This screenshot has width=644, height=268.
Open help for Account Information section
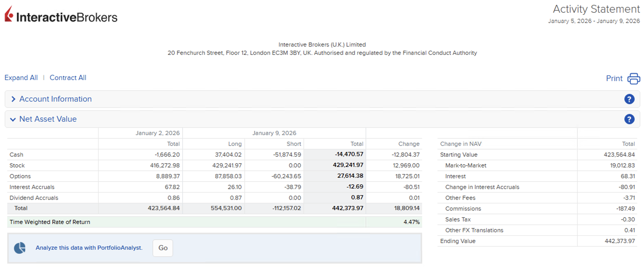click(x=629, y=99)
